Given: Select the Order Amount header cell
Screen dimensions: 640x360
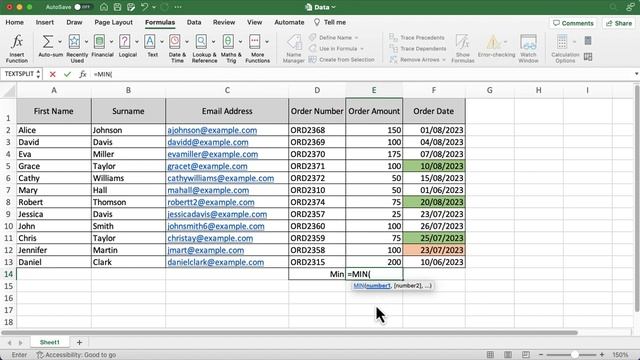Looking at the screenshot, I should [374, 111].
